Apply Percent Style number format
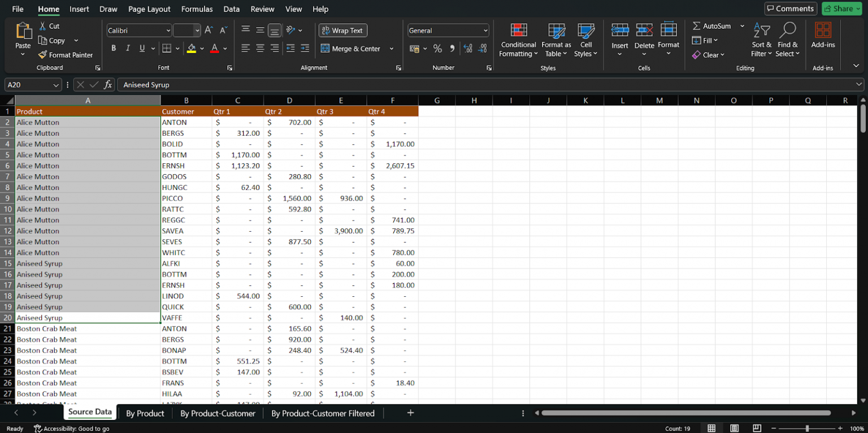 437,49
